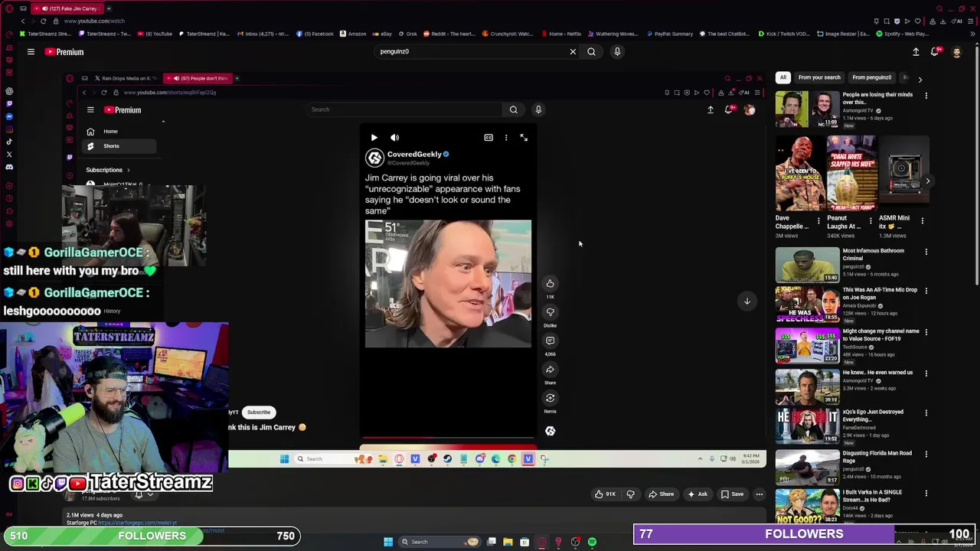Screen dimensions: 980x551
Task: Share the embedded short
Action: [x=550, y=370]
